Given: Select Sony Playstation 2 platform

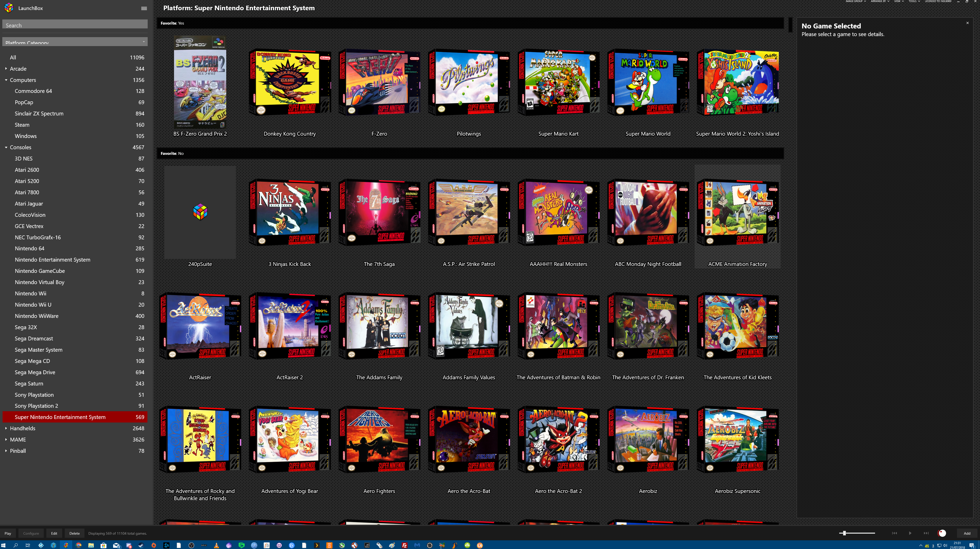Looking at the screenshot, I should tap(75, 406).
